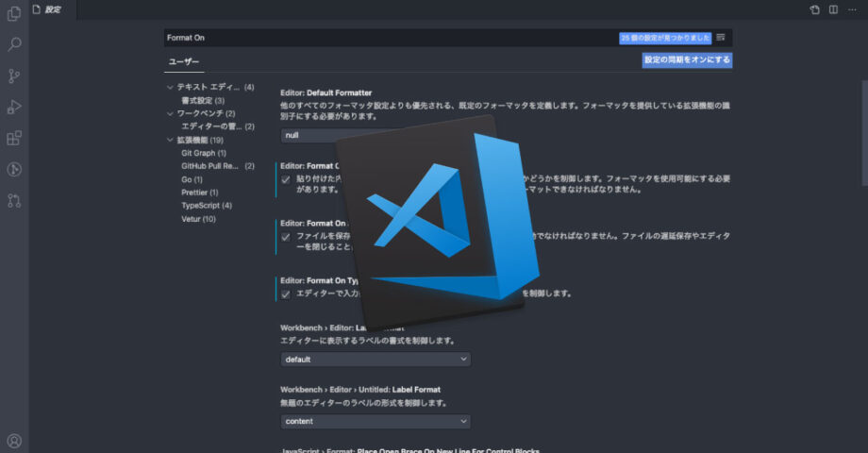
Task: Click the 25 個の設定が見つかりました badge
Action: 665,38
